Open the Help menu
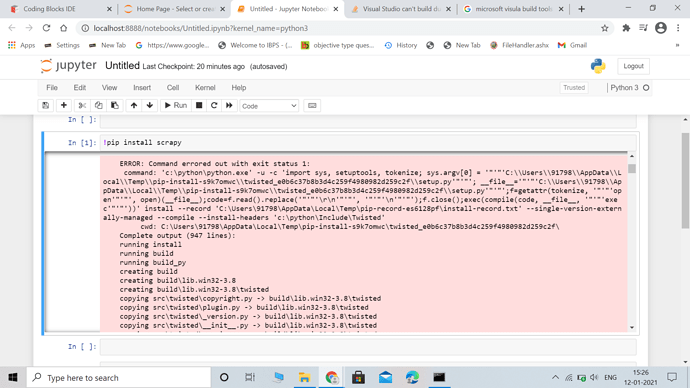This screenshot has width=690, height=388. click(x=239, y=88)
